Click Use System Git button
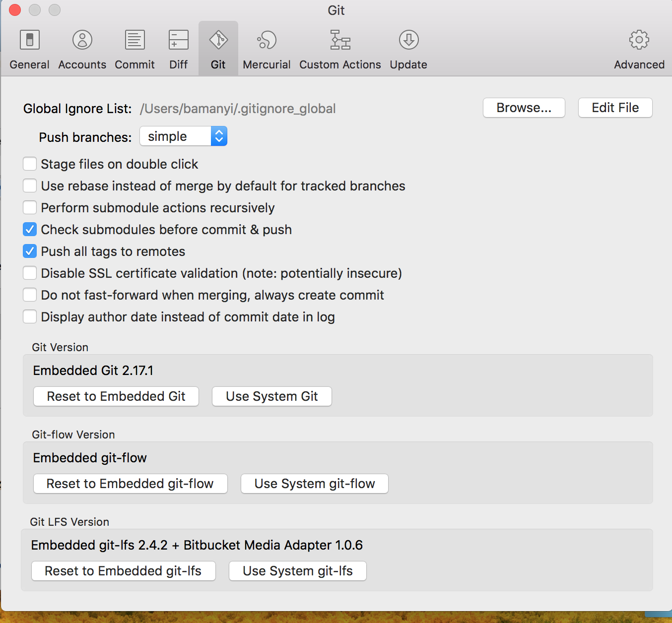 pos(272,396)
